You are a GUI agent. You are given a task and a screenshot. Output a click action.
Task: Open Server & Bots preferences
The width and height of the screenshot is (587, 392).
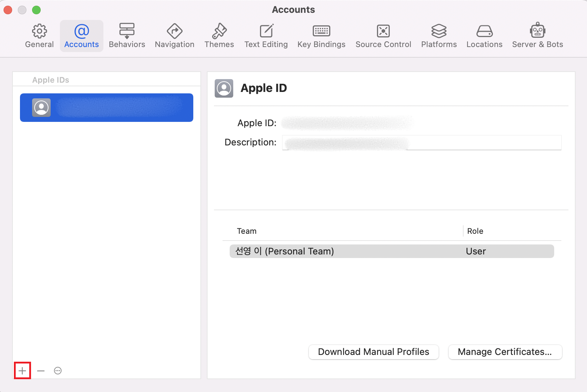pos(537,36)
